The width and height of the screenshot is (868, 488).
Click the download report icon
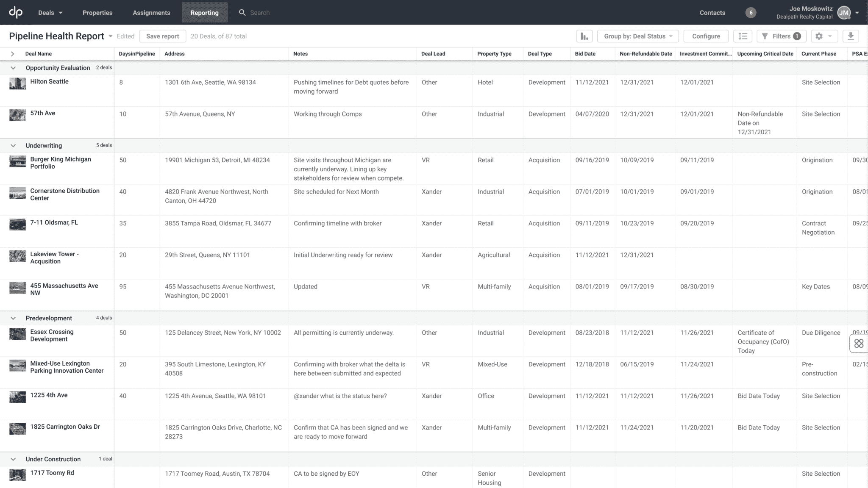851,36
